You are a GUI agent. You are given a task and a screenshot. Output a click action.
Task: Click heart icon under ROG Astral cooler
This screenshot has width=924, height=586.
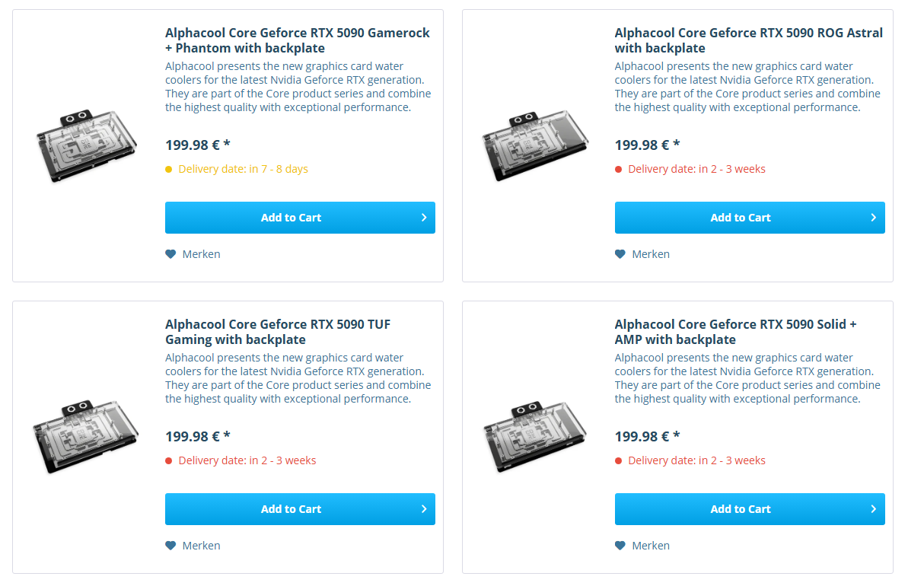pos(620,254)
